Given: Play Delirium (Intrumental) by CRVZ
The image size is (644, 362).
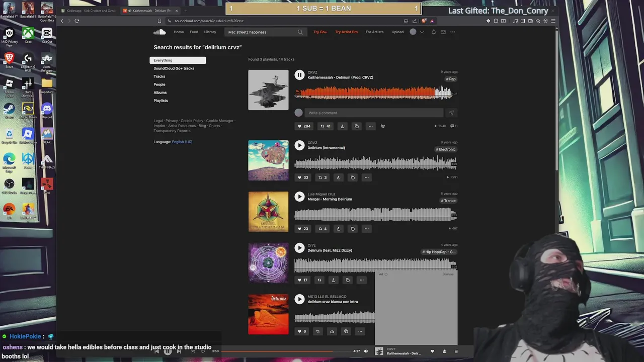Looking at the screenshot, I should click(299, 145).
